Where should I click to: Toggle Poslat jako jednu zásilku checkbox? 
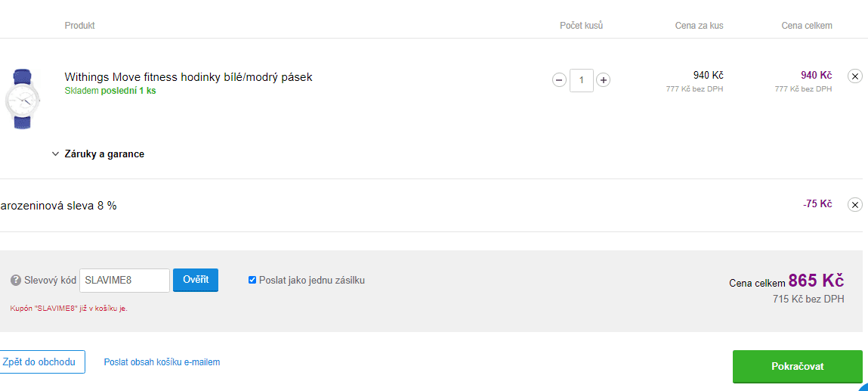252,281
